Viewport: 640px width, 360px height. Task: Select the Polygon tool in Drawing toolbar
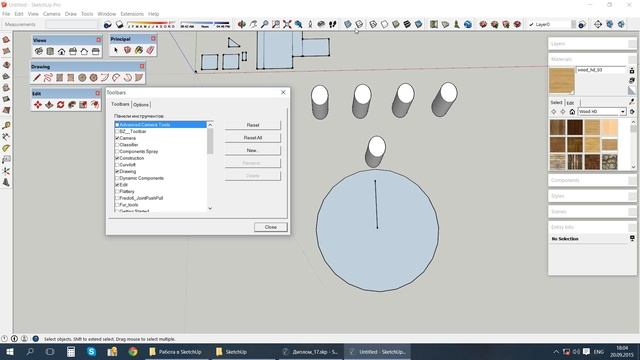[x=94, y=78]
